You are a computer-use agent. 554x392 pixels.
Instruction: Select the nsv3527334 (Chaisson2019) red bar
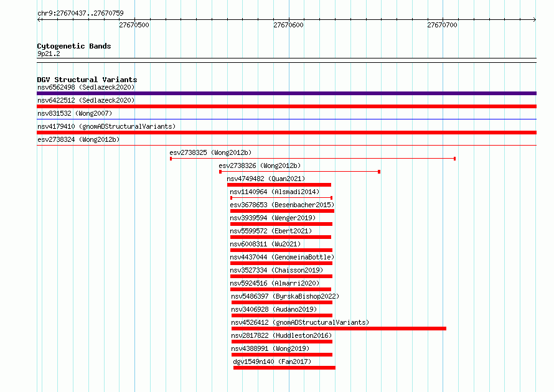pyautogui.click(x=281, y=276)
